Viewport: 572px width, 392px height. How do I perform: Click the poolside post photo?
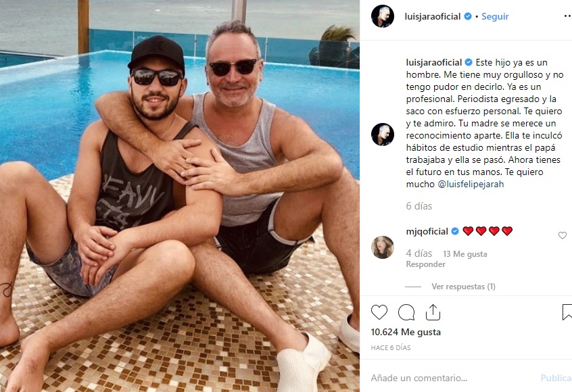(180, 196)
